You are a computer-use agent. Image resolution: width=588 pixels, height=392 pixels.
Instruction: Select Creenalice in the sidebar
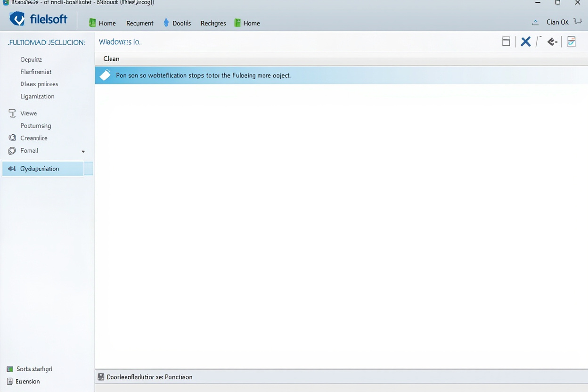(x=33, y=138)
